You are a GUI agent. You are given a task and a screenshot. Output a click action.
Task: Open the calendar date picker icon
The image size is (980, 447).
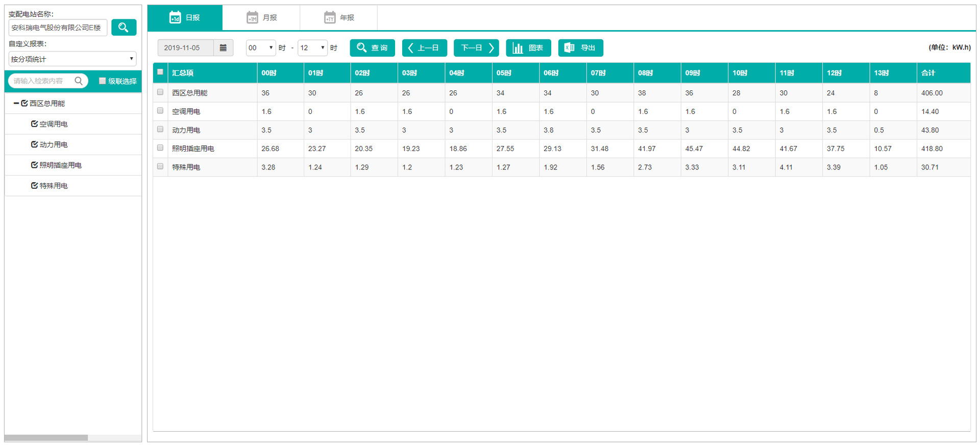tap(223, 48)
